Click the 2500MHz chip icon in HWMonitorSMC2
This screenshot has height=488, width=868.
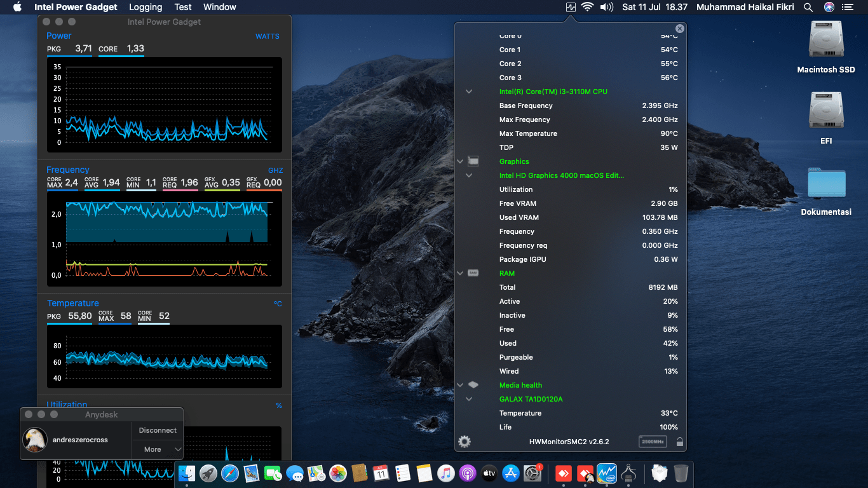tap(653, 442)
